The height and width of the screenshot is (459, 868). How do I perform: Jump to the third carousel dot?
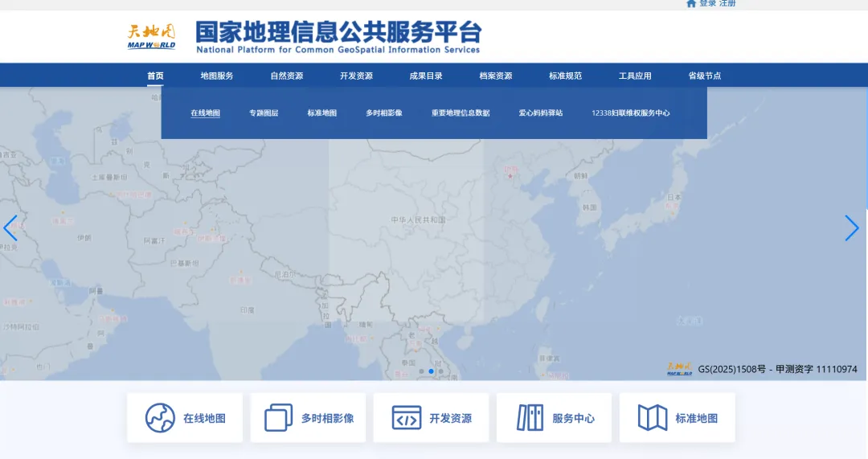441,371
